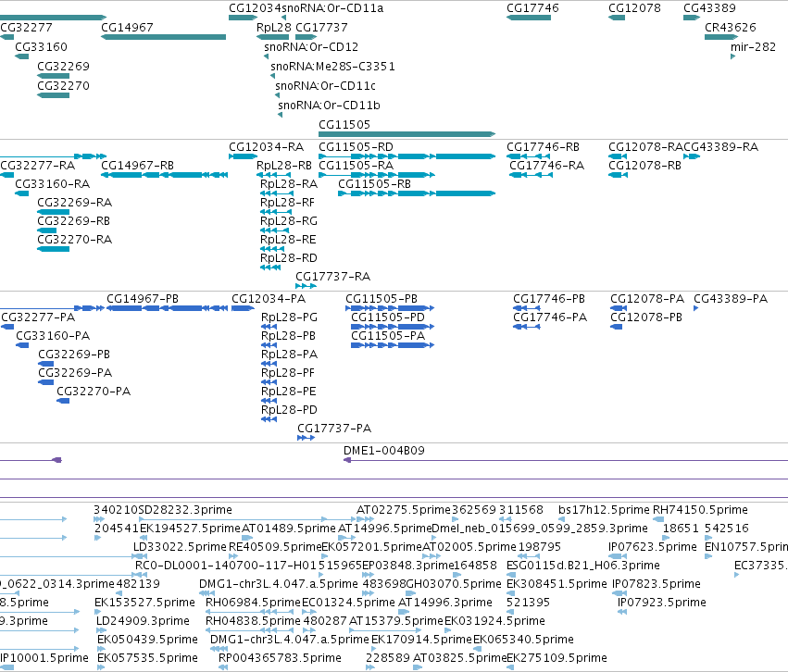788x672 pixels.
Task: Click the CG32270 gene label
Action: pos(63,86)
